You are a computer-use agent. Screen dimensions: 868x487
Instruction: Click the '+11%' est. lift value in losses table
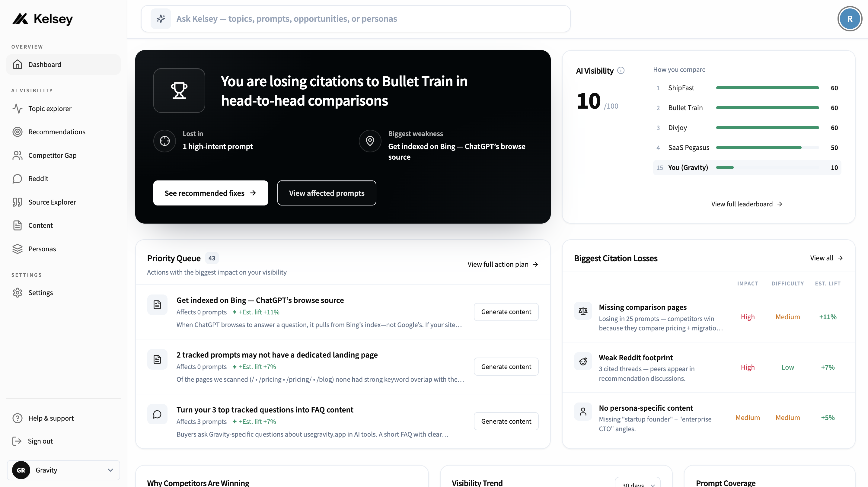point(828,317)
